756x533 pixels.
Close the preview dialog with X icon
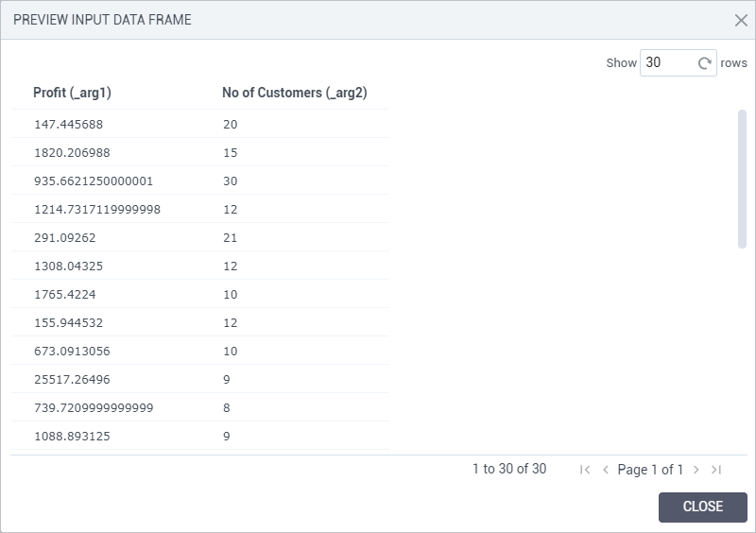(741, 20)
